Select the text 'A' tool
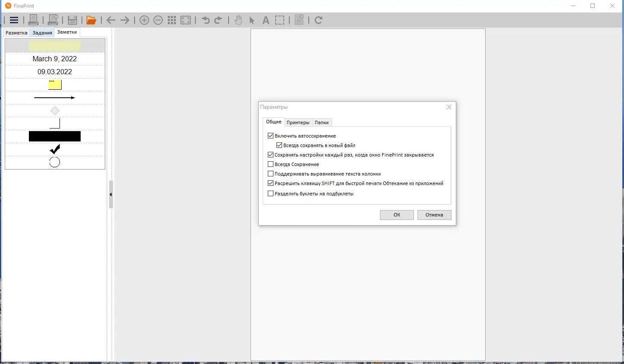Screen dimensions: 624x364 (x=266, y=20)
